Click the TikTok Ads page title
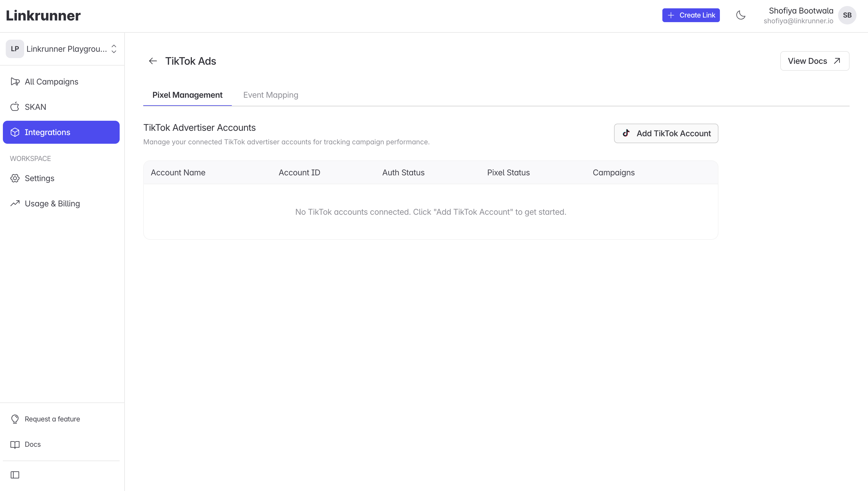This screenshot has width=868, height=491. pyautogui.click(x=190, y=61)
